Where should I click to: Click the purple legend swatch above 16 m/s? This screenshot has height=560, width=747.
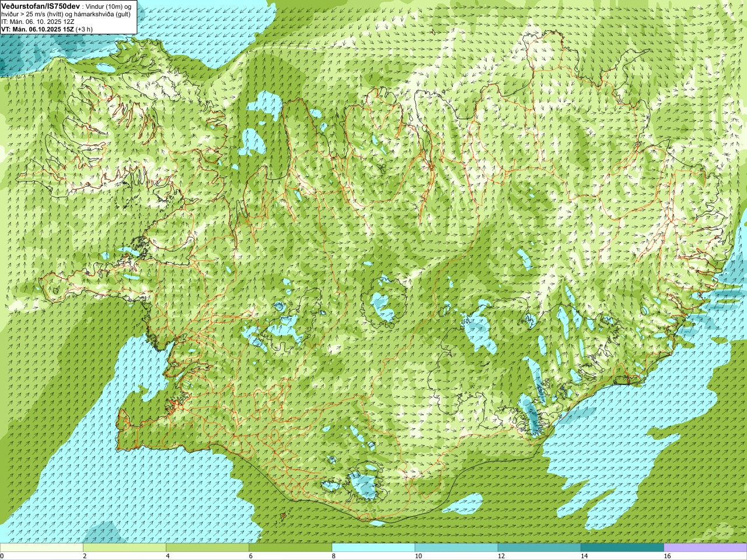pyautogui.click(x=706, y=548)
